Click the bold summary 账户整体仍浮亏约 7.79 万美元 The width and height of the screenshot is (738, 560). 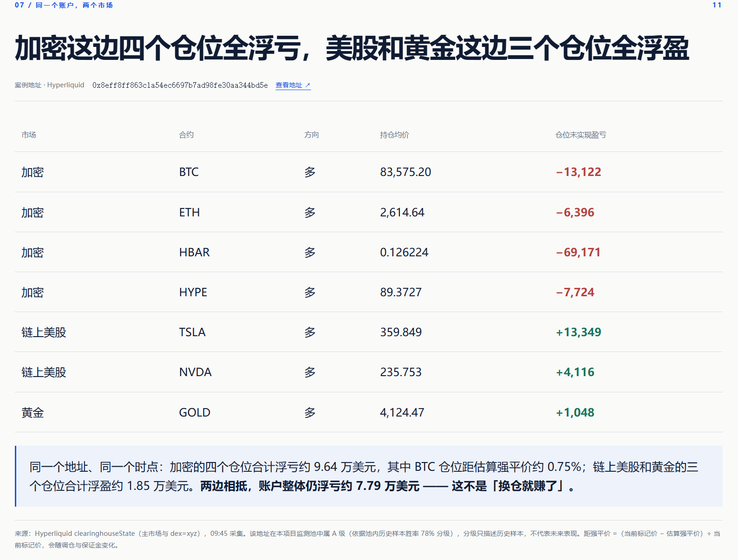pos(339,486)
